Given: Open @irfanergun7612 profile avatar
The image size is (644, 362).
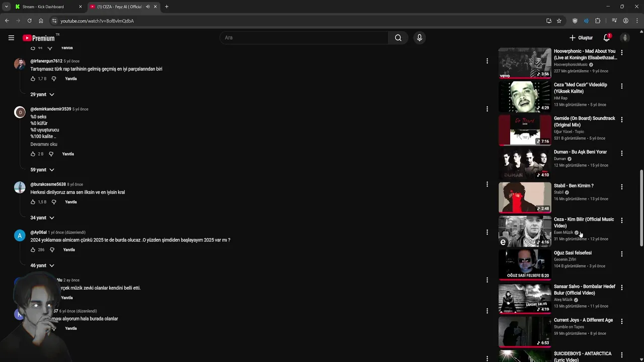Looking at the screenshot, I should point(20,64).
